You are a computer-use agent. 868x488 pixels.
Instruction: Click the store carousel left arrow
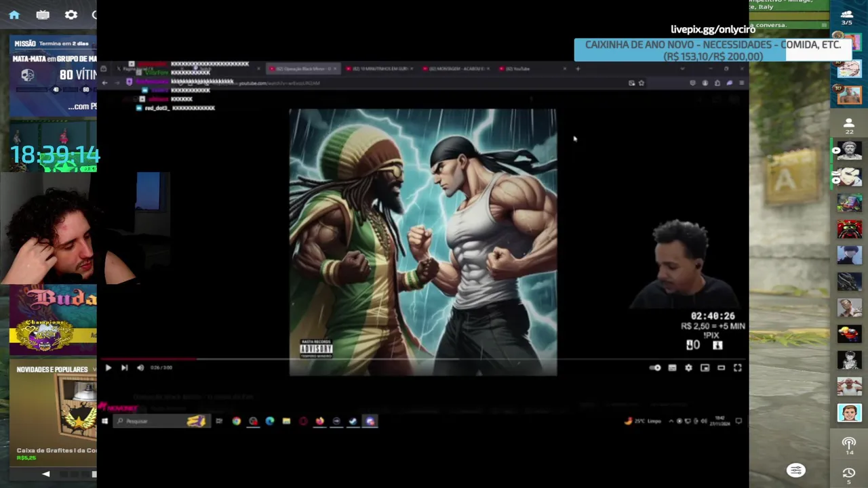click(x=45, y=474)
